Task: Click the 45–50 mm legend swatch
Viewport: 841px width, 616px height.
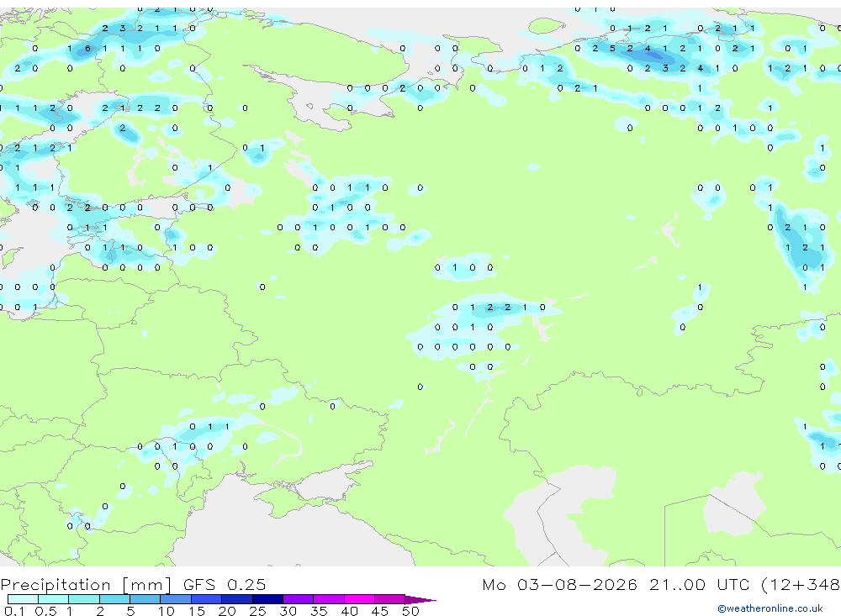Action: (x=390, y=599)
